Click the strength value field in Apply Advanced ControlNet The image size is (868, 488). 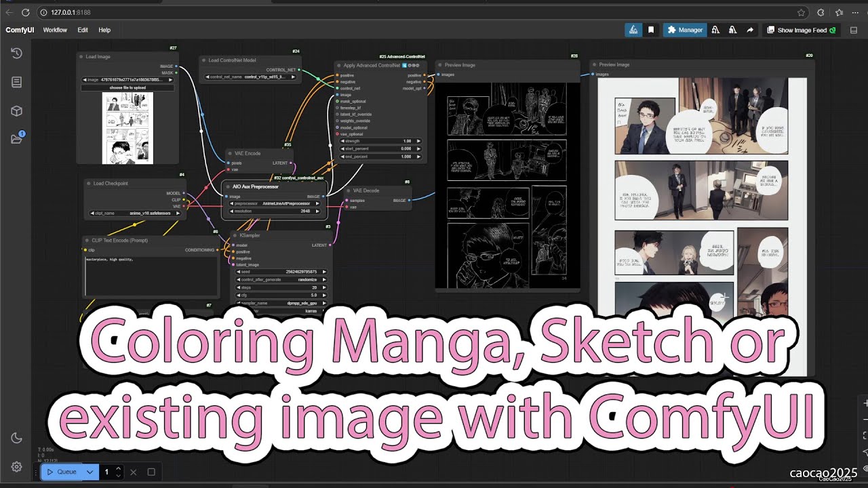coord(380,141)
